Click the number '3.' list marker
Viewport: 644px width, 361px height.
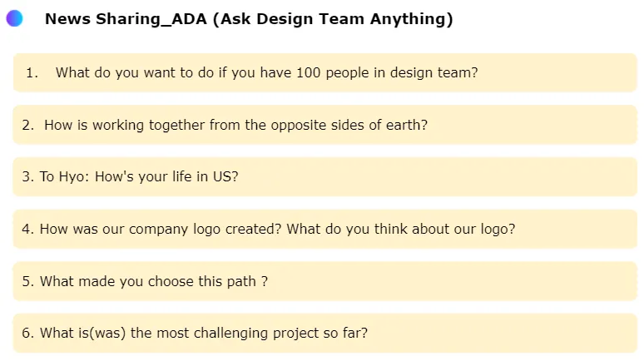point(27,176)
